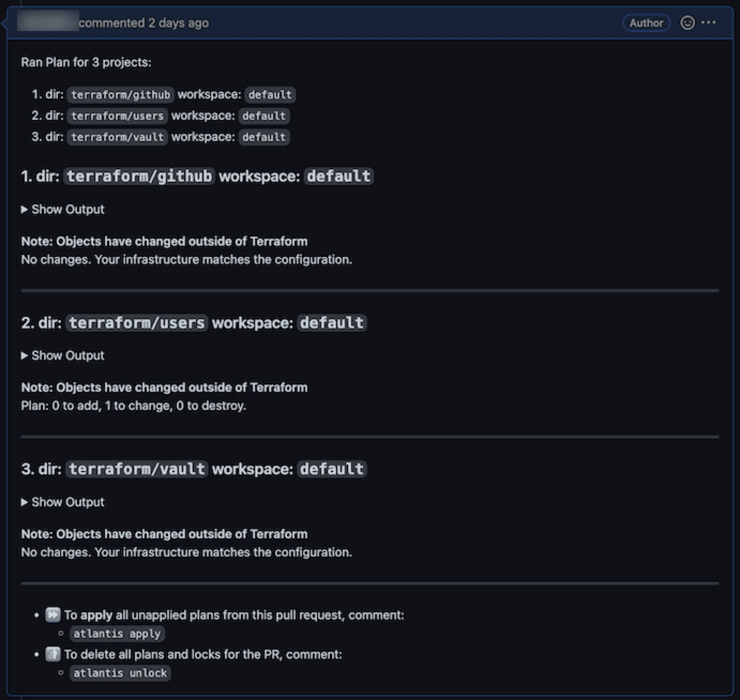Click 'Ran Plan for 3 projects:' text
This screenshot has height=700, width=740.
tap(86, 62)
